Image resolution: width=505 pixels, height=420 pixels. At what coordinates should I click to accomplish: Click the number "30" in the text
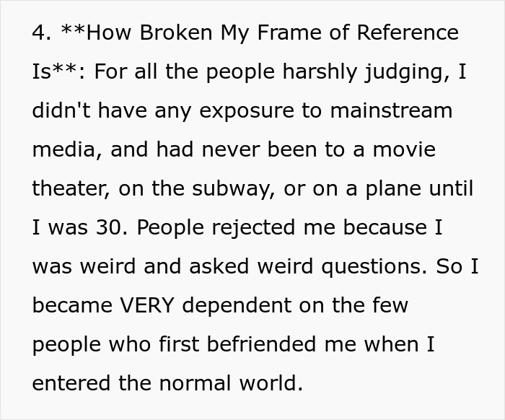click(x=112, y=227)
